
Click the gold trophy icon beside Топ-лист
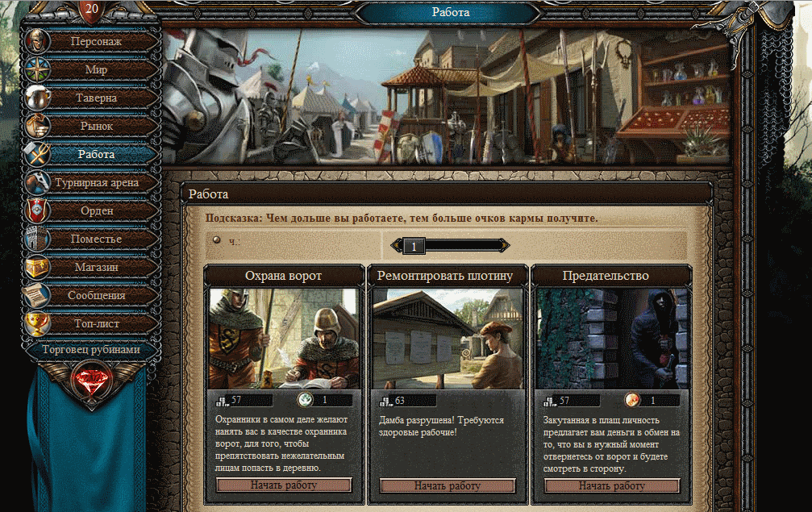38,323
